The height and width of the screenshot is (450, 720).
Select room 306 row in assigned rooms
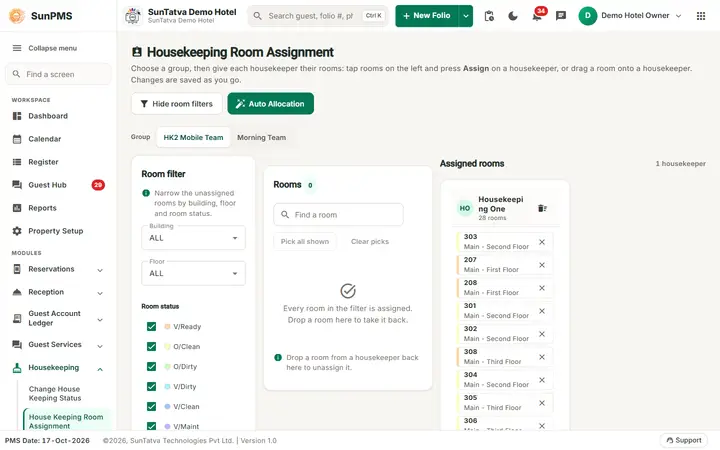505,423
